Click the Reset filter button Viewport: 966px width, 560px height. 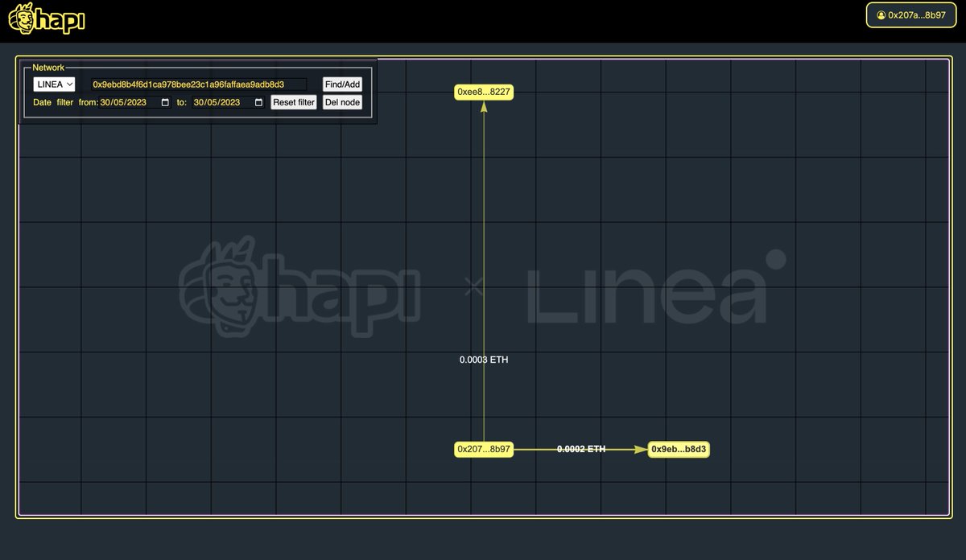click(x=294, y=102)
